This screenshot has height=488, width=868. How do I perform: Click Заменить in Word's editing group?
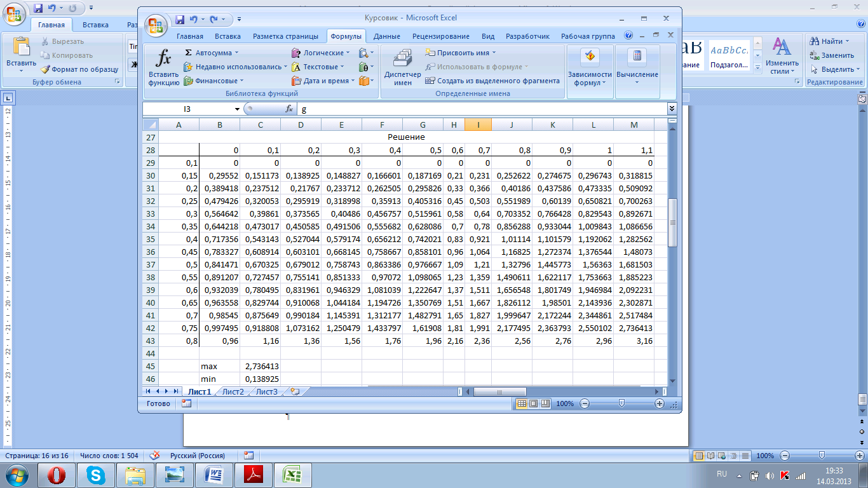point(832,55)
